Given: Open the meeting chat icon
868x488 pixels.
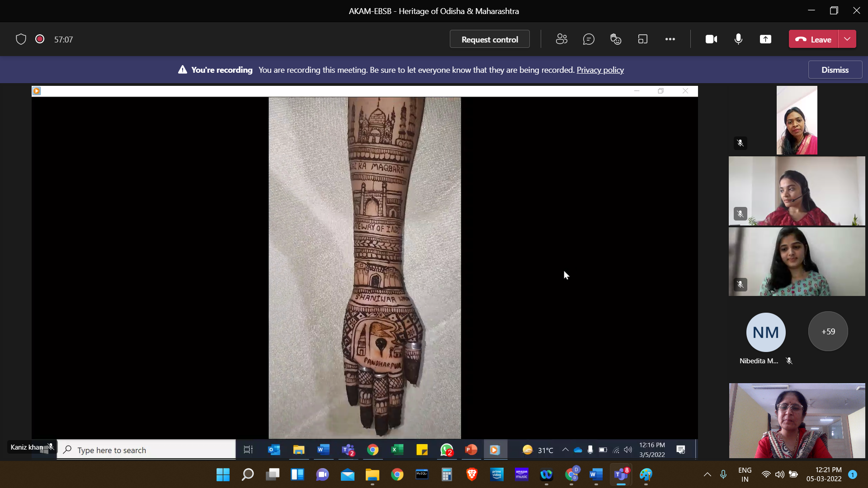Looking at the screenshot, I should click(589, 39).
